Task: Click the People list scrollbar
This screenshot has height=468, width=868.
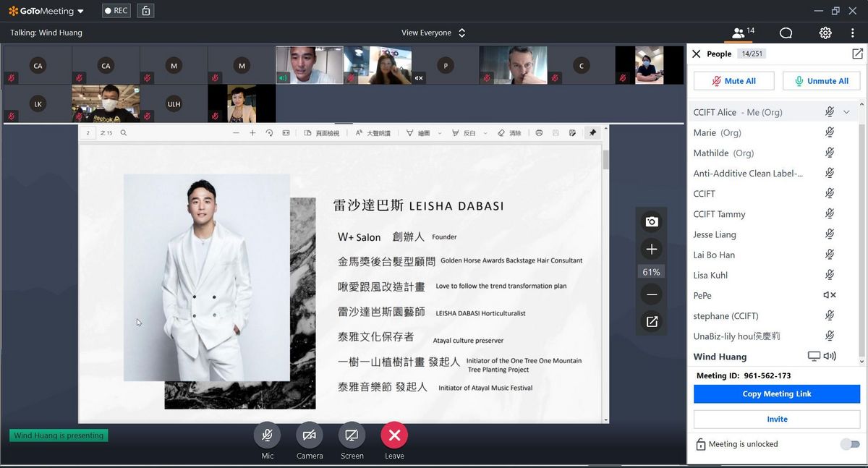Action: pyautogui.click(x=861, y=239)
